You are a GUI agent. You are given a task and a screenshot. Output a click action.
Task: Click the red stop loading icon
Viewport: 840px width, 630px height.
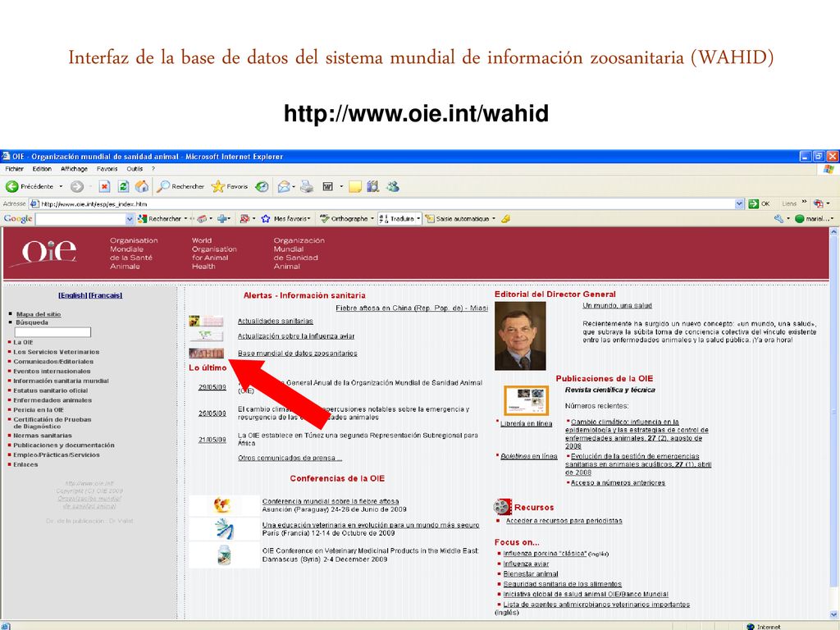pyautogui.click(x=104, y=186)
